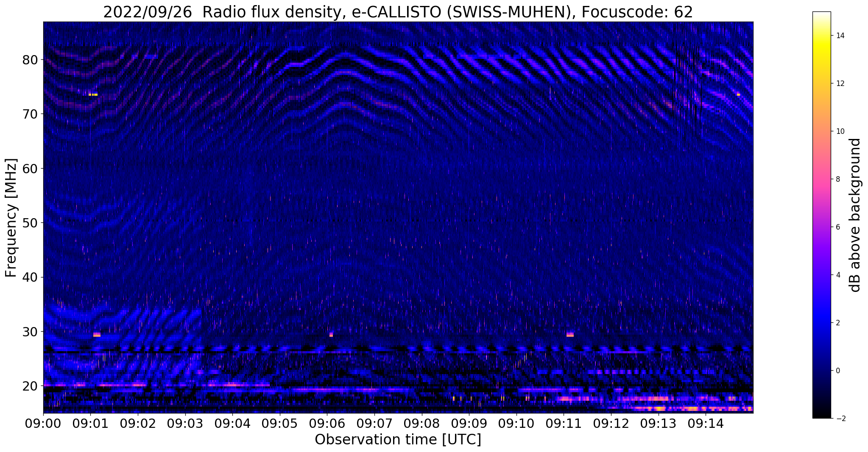The width and height of the screenshot is (868, 452).
Task: Click the colorbar tick value 0
Action: point(837,371)
